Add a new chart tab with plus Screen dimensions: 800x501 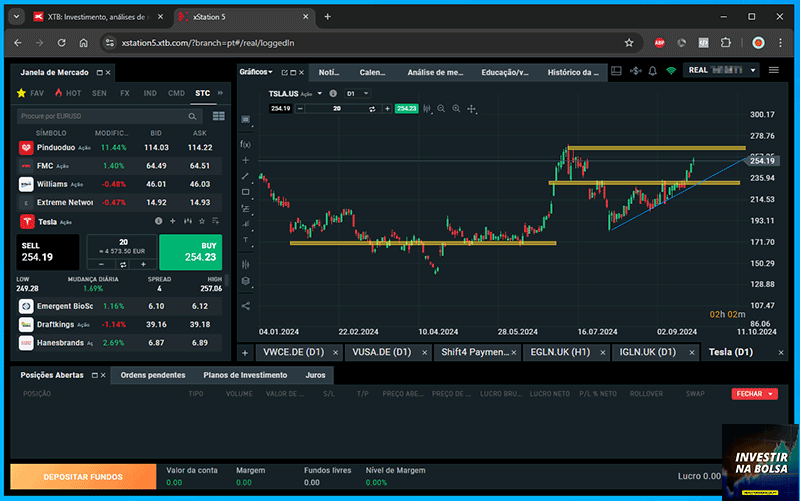tap(245, 353)
